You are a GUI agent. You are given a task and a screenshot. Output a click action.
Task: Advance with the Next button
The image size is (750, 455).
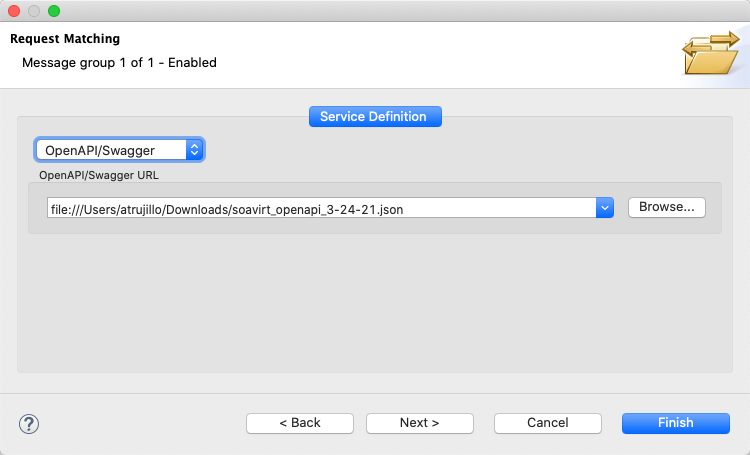tap(419, 423)
